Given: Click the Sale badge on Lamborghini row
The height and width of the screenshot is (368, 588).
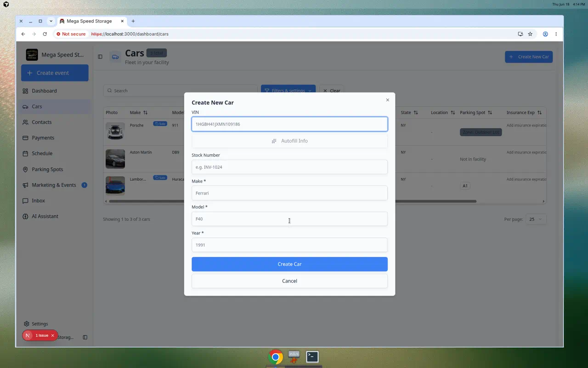Looking at the screenshot, I should click(x=160, y=178).
